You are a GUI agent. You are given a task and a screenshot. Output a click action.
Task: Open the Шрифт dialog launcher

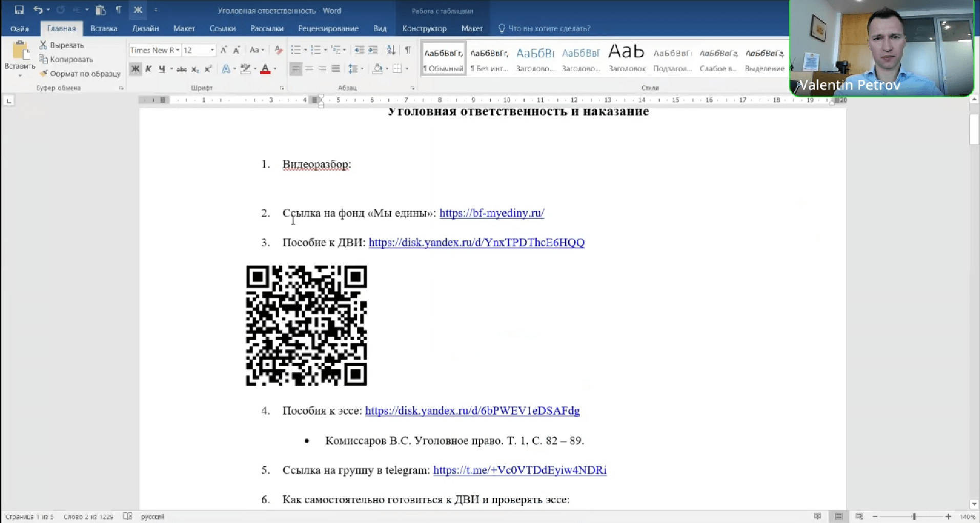tap(282, 88)
